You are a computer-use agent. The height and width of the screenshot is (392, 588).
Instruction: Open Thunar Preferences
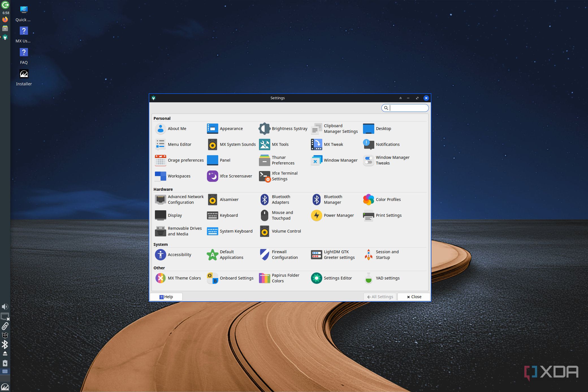point(277,160)
